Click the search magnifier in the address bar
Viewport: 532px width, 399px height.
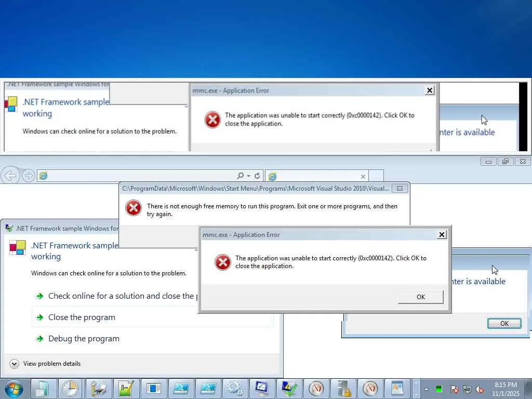pos(240,176)
